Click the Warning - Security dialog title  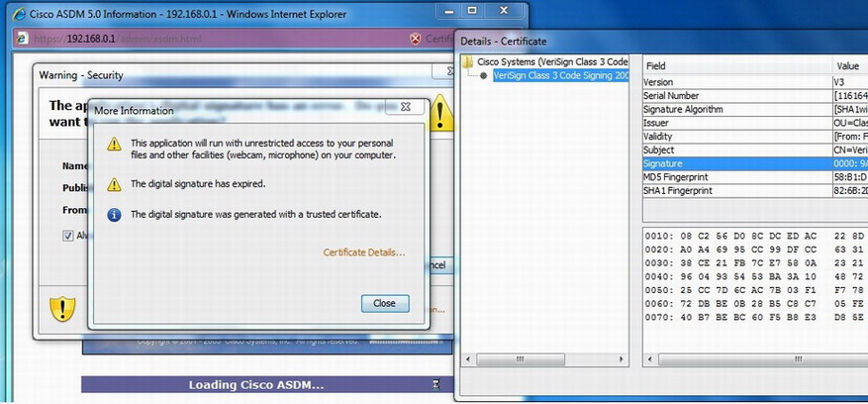pyautogui.click(x=81, y=75)
